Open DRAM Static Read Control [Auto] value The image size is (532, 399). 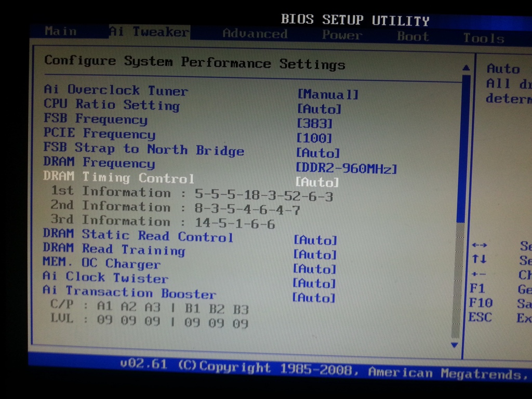(315, 240)
